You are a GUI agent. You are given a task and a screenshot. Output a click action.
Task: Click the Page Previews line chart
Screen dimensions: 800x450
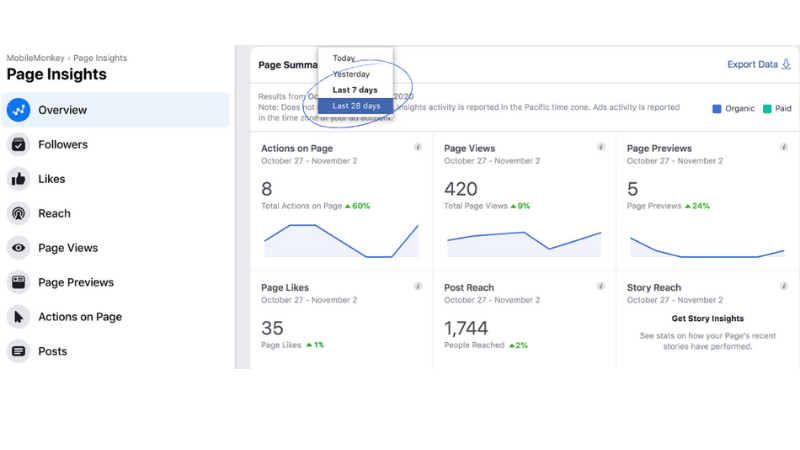pyautogui.click(x=707, y=247)
